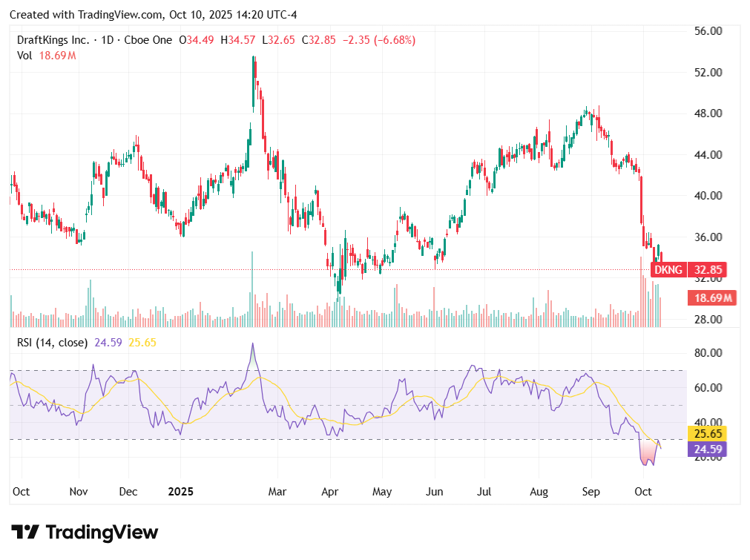Screen dimensions: 750x560
Task: Click the Oct label on the time axis
Action: click(x=22, y=492)
